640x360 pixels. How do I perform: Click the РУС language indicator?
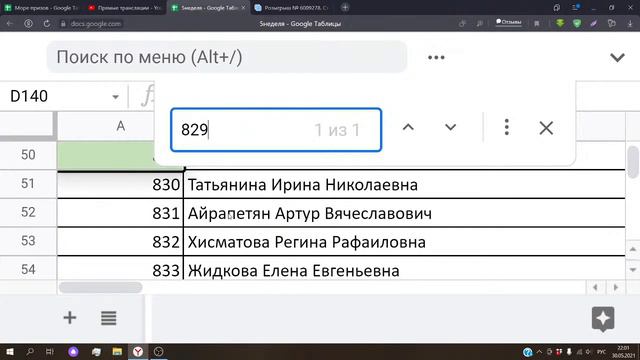pos(601,352)
